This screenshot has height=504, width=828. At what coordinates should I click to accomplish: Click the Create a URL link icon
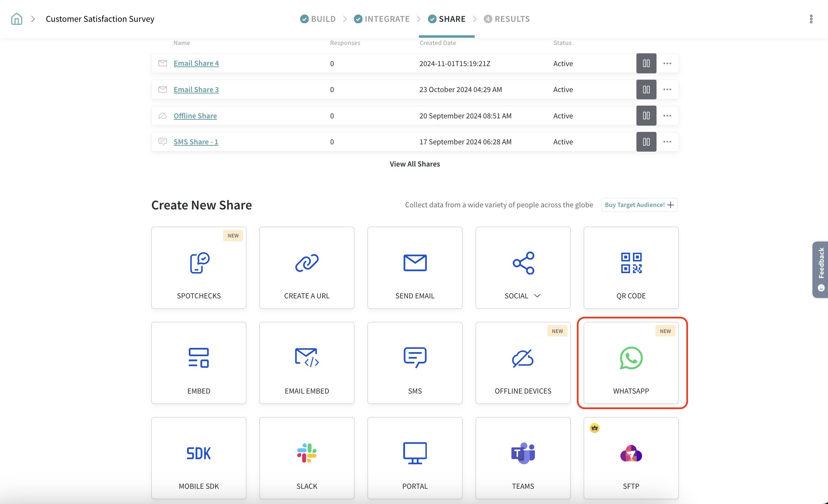[307, 263]
